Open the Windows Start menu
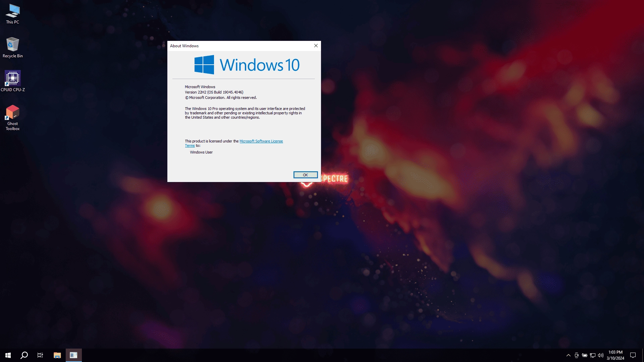 coord(8,355)
